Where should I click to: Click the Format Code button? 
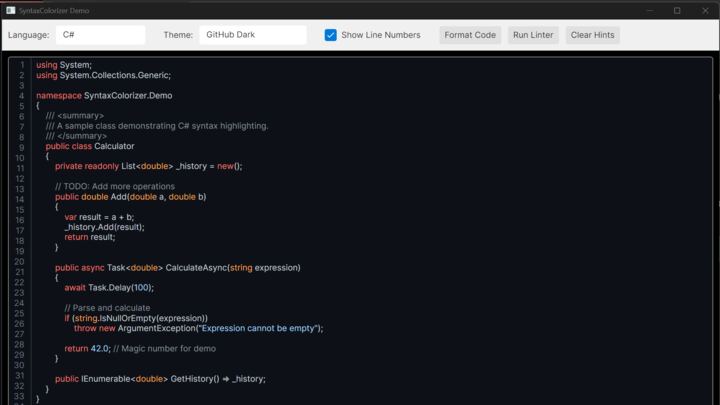coord(470,35)
